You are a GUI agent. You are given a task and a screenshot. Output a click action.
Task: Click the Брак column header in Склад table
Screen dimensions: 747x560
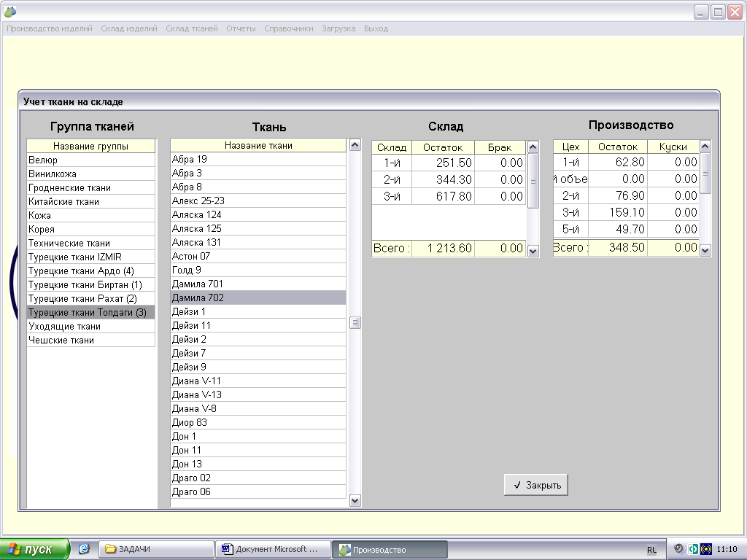(500, 147)
